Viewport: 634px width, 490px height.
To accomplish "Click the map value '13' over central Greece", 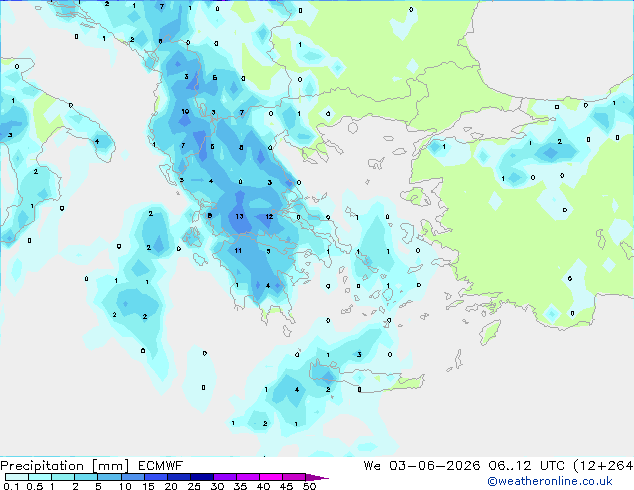I will [x=239, y=216].
